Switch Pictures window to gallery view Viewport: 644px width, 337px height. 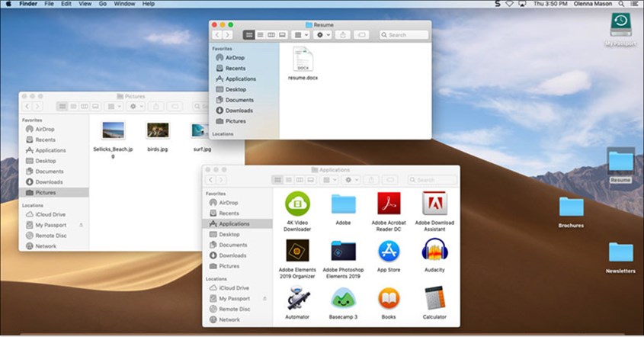(96, 107)
